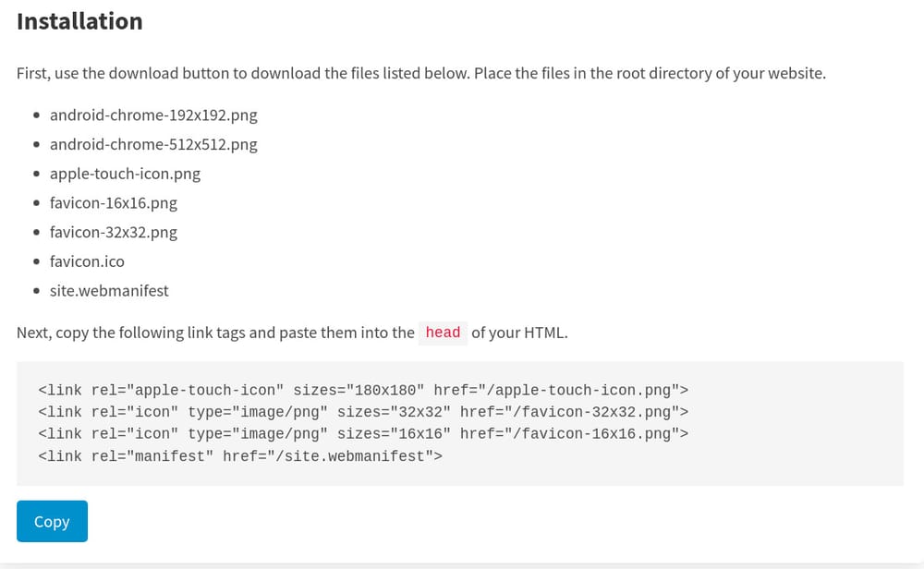Click the 'First, use the download button' paragraph

(x=420, y=73)
